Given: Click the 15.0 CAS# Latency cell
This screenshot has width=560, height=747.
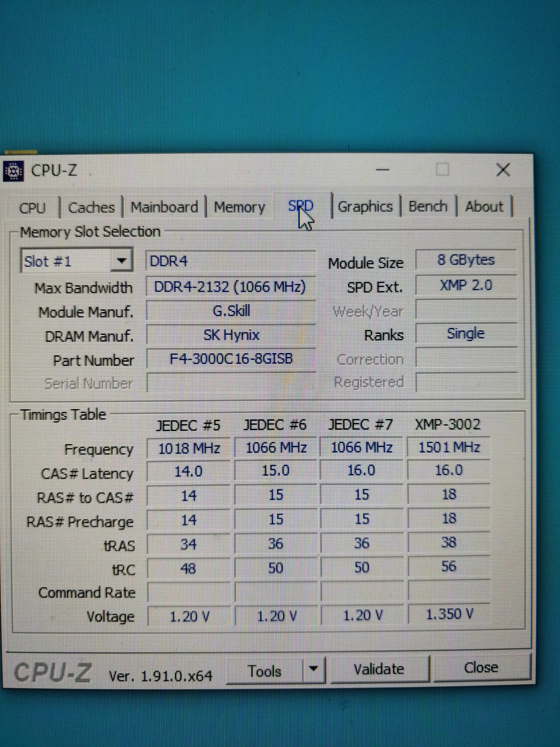Looking at the screenshot, I should pyautogui.click(x=275, y=471).
